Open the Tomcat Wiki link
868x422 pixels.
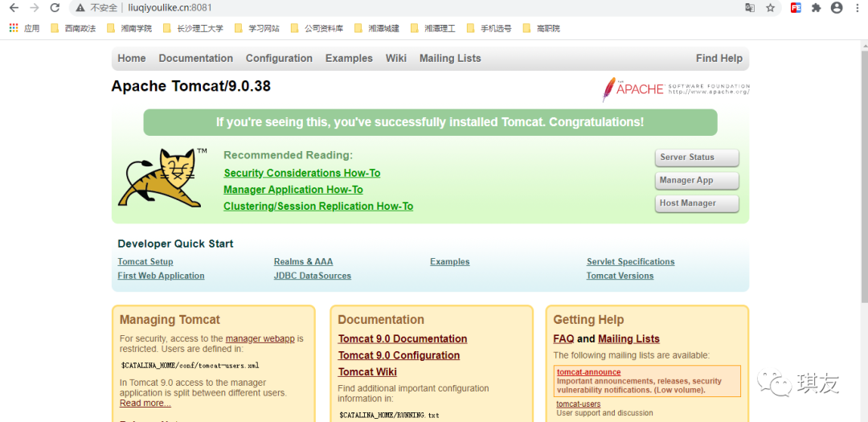[x=367, y=372]
